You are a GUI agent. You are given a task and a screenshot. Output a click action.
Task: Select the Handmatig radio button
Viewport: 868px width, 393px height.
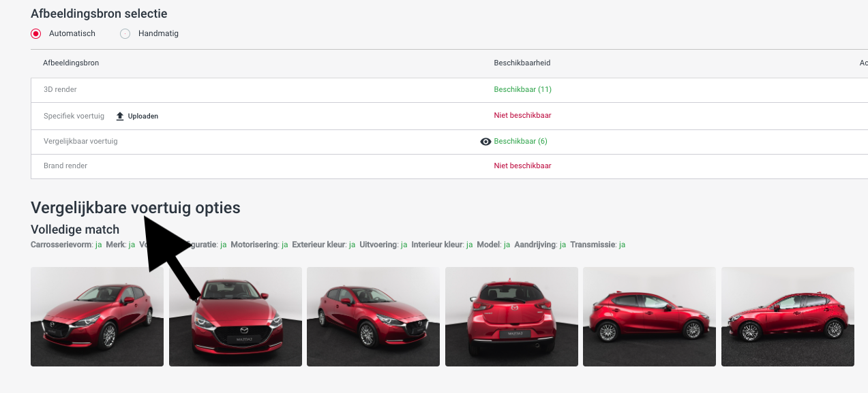coord(125,33)
